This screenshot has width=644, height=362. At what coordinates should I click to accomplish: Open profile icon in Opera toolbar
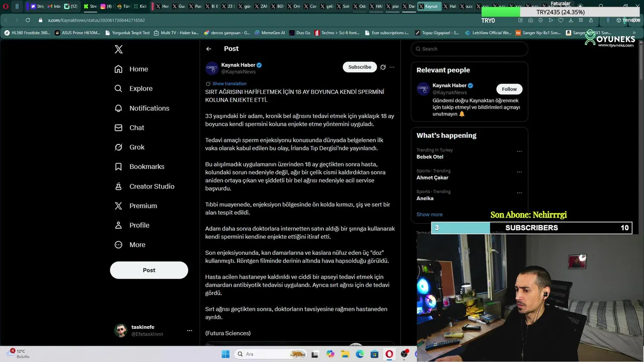click(x=591, y=20)
